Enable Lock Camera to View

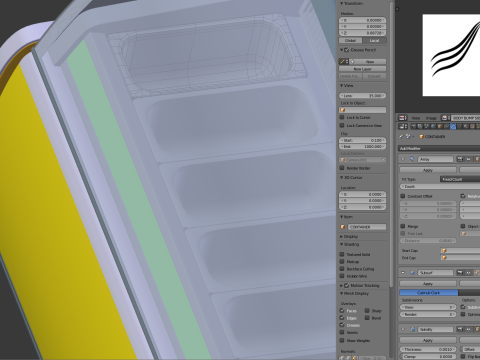click(x=342, y=125)
